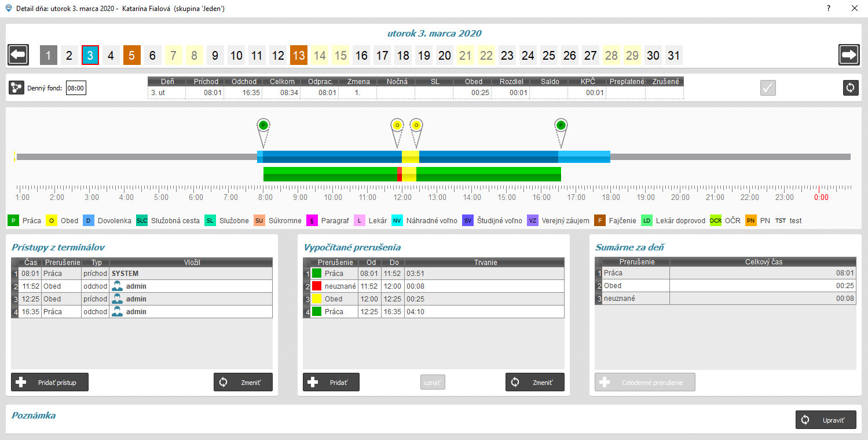868x440 pixels.
Task: Click the Vložil column header
Action: [x=191, y=263]
